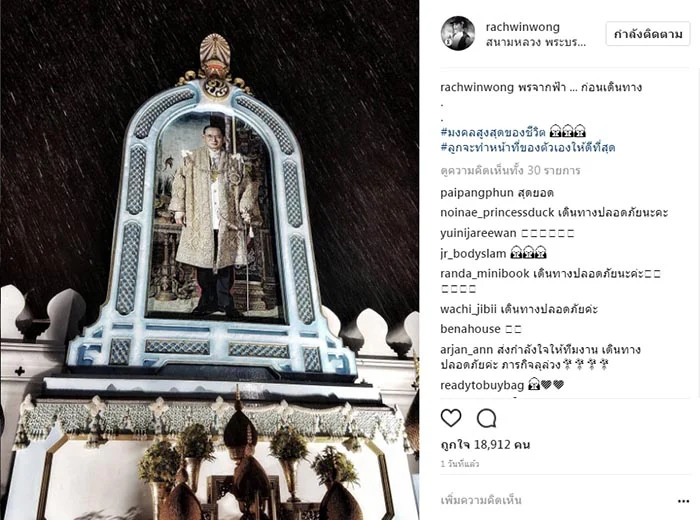Click the #ลูกจะทำหน้าที่ของตัวเองให้ดีที่สุด hashtag
Image resolution: width=700 pixels, height=520 pixels.
click(528, 147)
